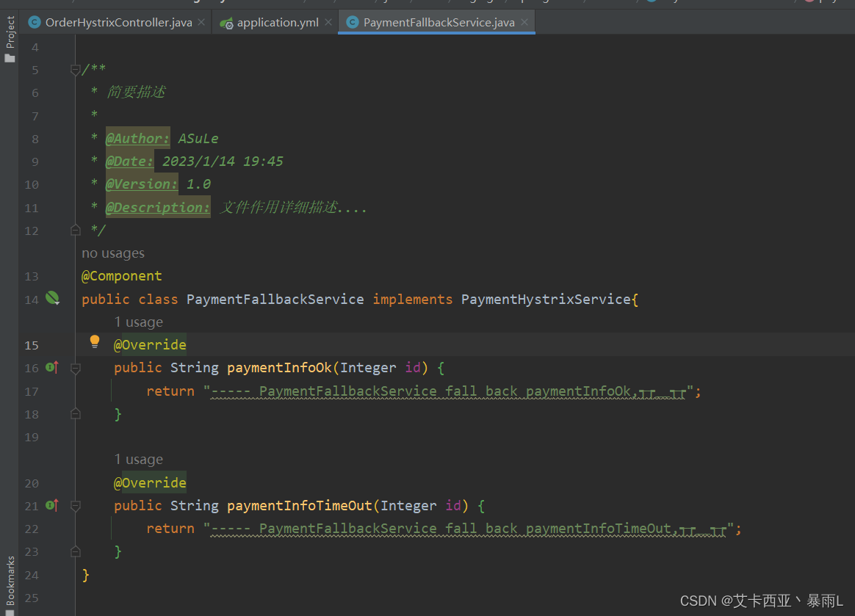Click the return string on line 17

[x=448, y=391]
